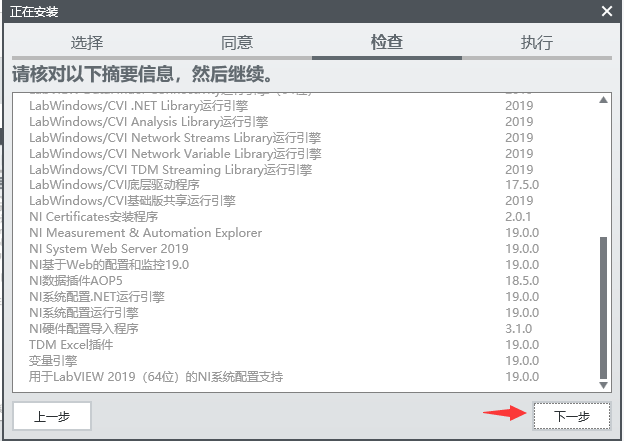The height and width of the screenshot is (441, 624).
Task: Click version 18.5.0 of NI数据插件AOP5
Action: tap(522, 281)
